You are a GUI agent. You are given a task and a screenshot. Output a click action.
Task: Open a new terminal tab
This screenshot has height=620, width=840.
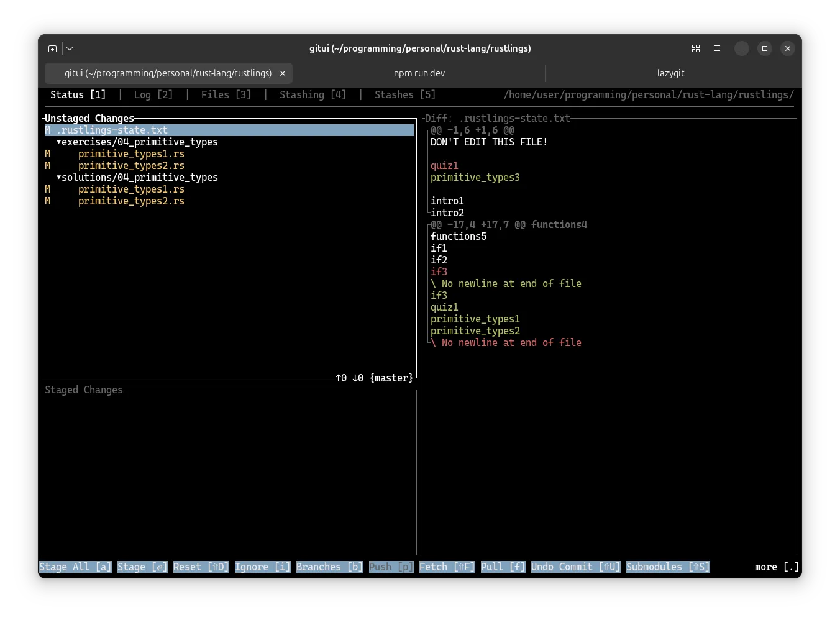pos(53,48)
